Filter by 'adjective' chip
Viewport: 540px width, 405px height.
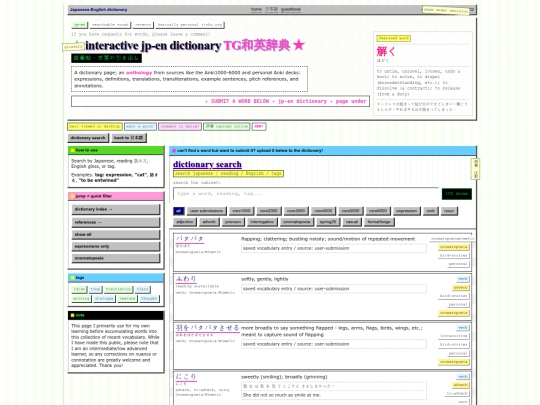coord(185,222)
